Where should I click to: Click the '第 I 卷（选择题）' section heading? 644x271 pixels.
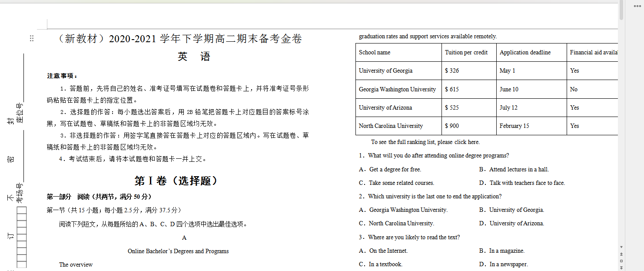(x=176, y=181)
